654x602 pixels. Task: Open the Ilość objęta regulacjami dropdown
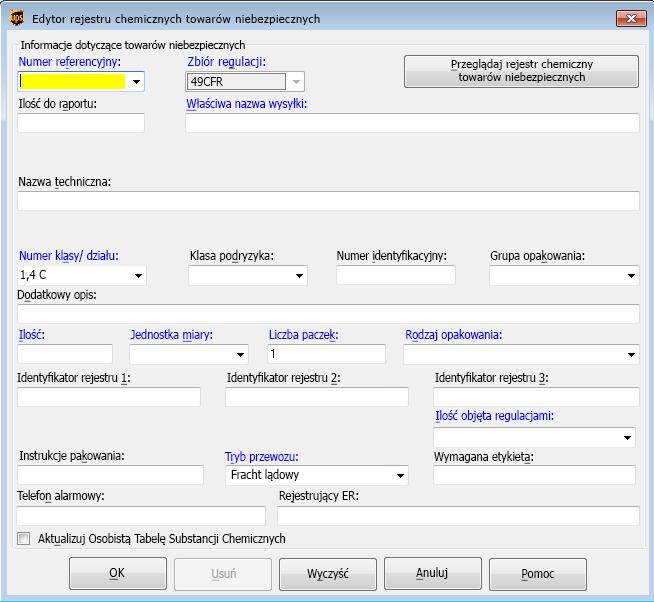tap(627, 437)
